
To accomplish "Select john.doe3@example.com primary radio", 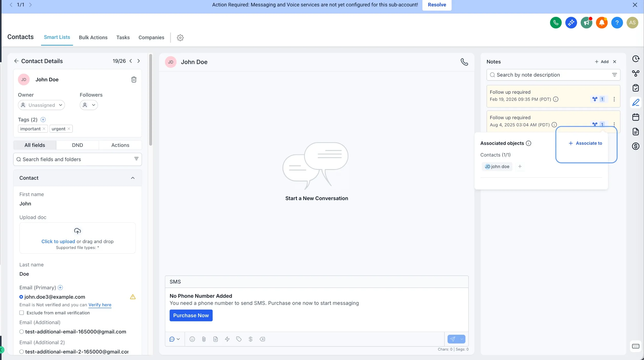I will point(21,297).
